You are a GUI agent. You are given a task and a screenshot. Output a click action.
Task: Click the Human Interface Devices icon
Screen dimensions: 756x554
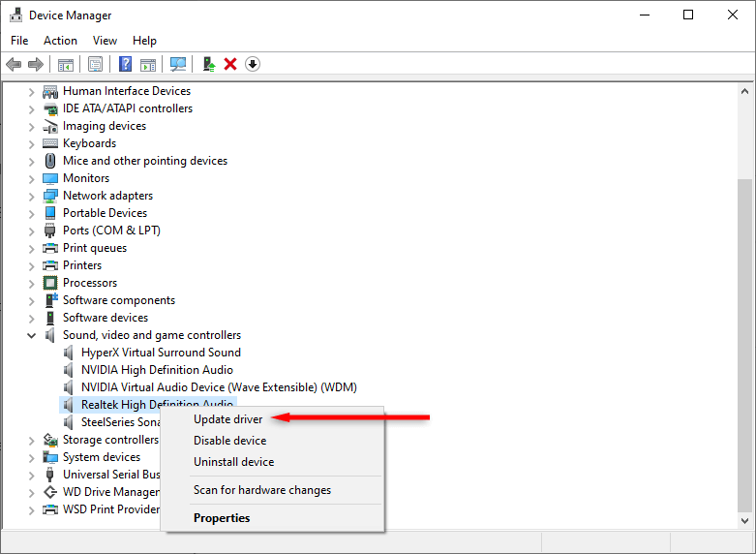[x=50, y=91]
